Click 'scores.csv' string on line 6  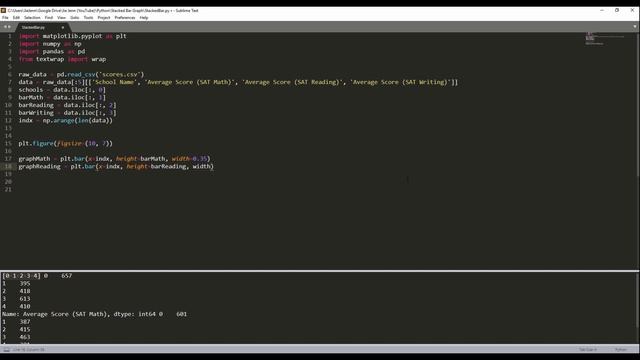click(x=120, y=74)
